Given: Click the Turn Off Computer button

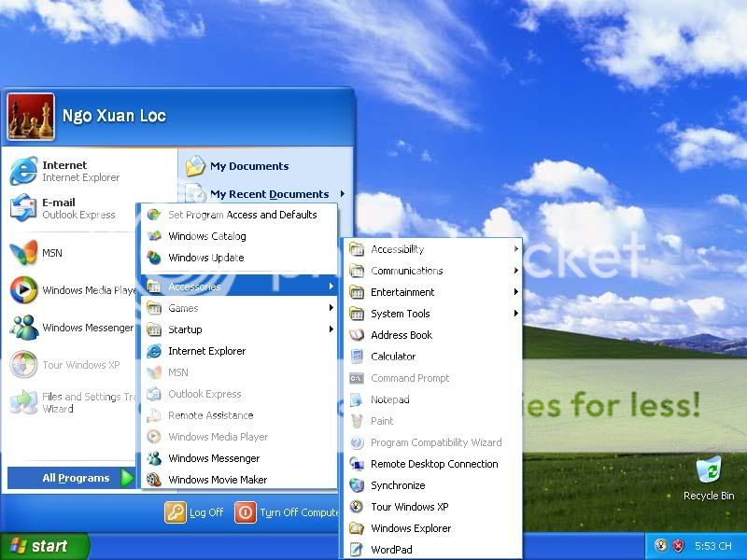Looking at the screenshot, I should coord(287,512).
